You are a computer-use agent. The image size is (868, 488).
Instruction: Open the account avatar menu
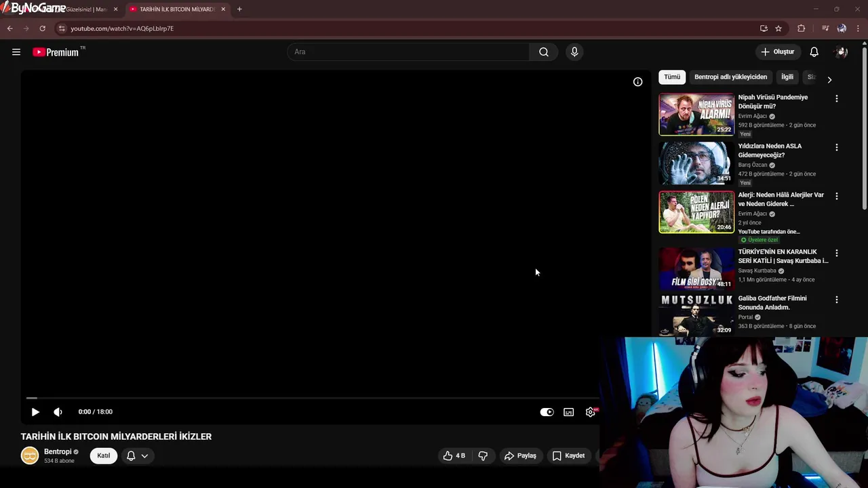click(x=842, y=52)
